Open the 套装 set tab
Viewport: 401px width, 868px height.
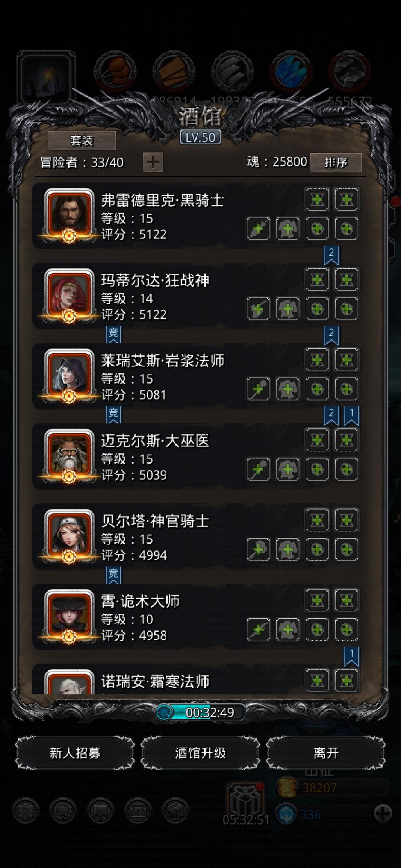[x=82, y=141]
